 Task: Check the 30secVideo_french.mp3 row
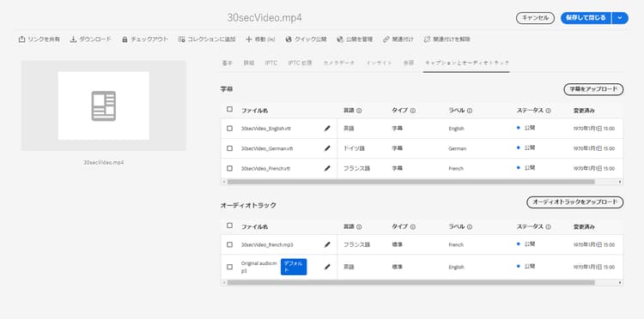point(229,244)
